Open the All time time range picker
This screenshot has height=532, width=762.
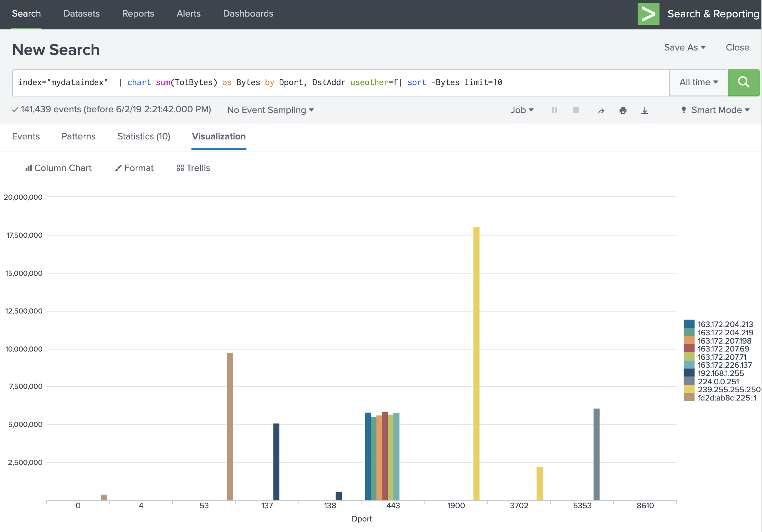coord(698,82)
